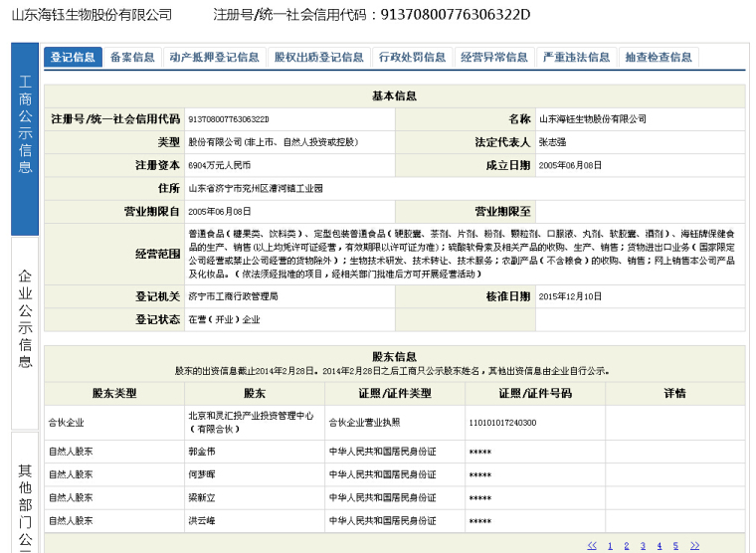Click license number 110101017240300
The image size is (756, 553).
[x=502, y=423]
